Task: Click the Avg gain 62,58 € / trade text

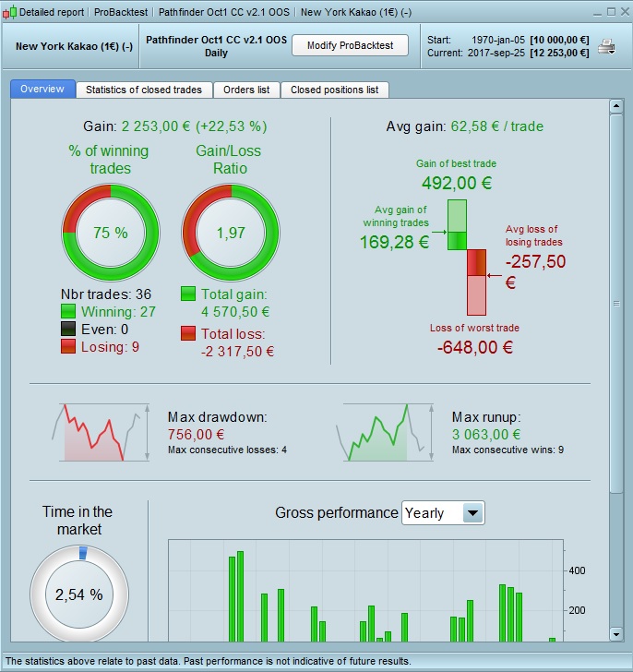Action: pos(465,126)
